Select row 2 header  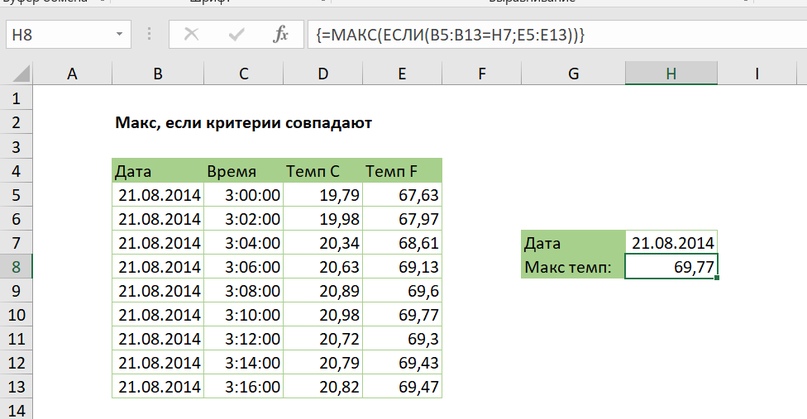16,123
